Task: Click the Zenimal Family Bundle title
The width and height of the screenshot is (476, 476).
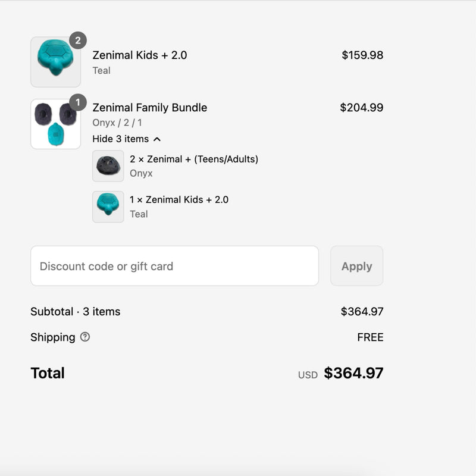Action: click(150, 108)
